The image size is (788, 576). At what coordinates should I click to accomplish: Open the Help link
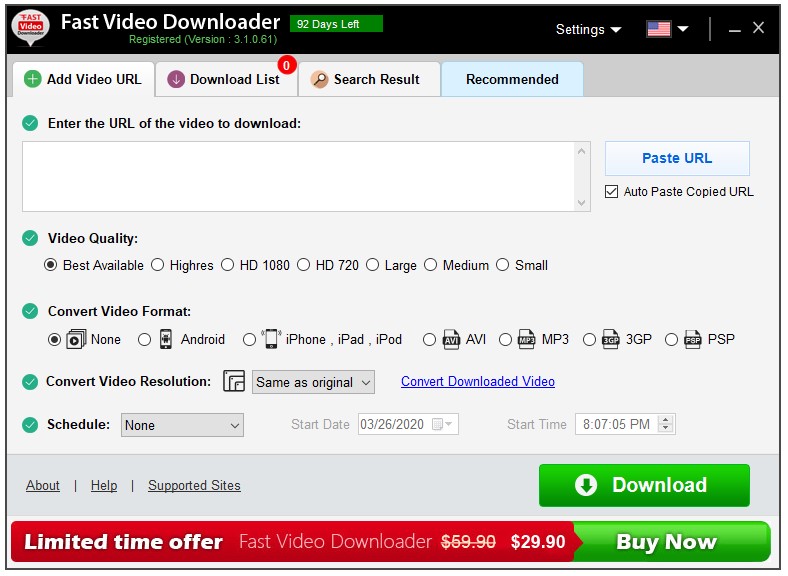coord(104,486)
